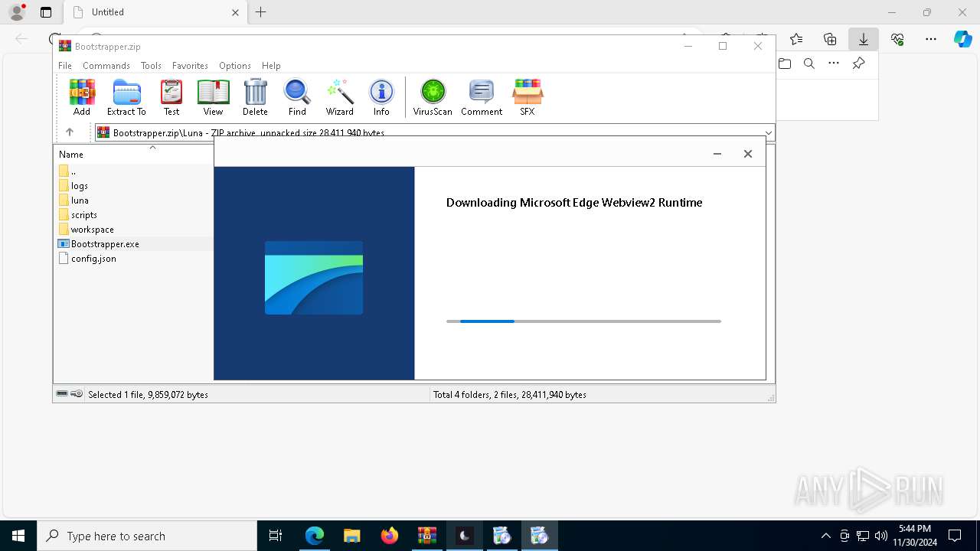Add an archive Comment

pos(482,97)
